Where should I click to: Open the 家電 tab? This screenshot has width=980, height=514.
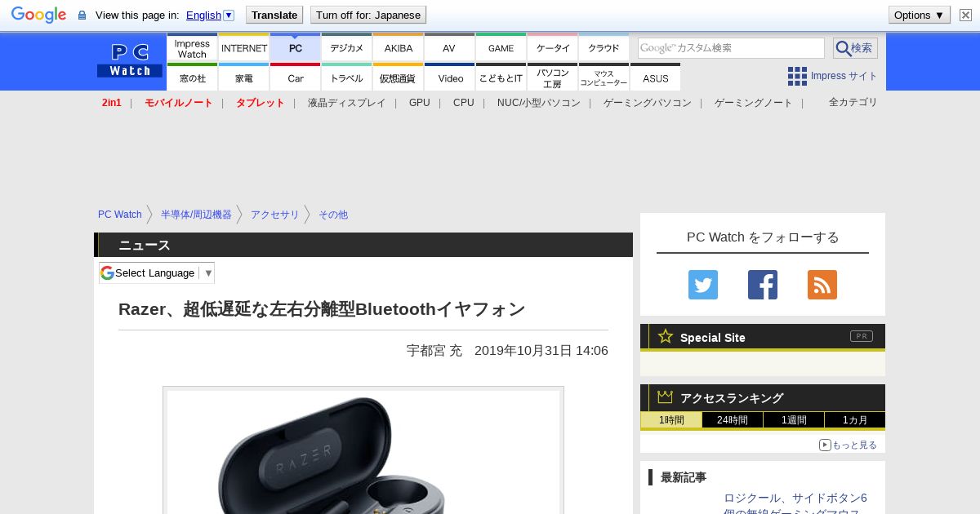243,78
